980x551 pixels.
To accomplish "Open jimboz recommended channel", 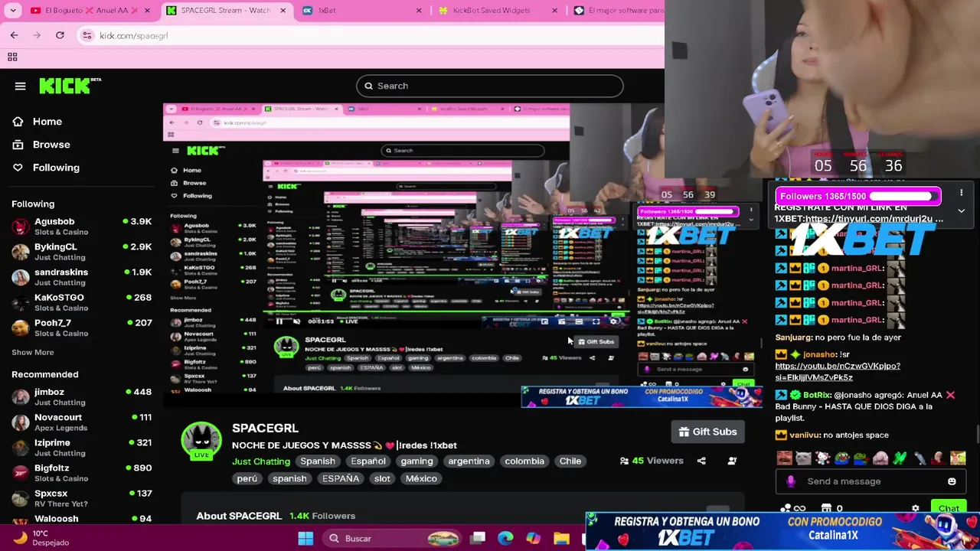I will [x=81, y=396].
